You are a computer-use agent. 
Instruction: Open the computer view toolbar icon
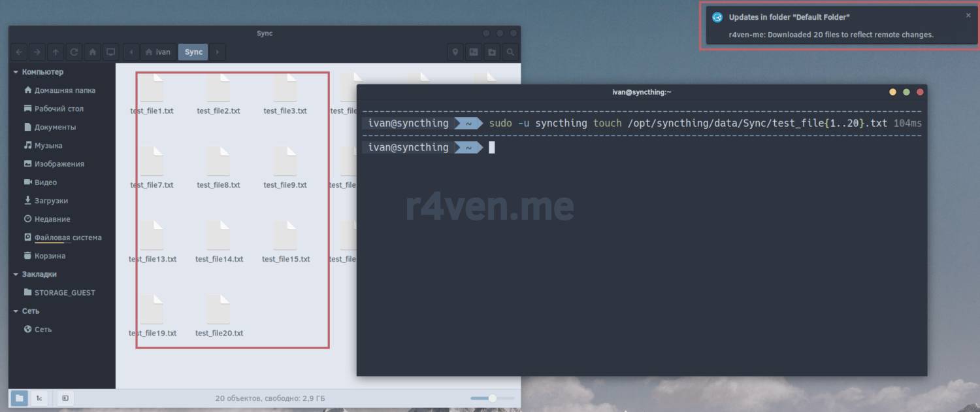(x=111, y=52)
